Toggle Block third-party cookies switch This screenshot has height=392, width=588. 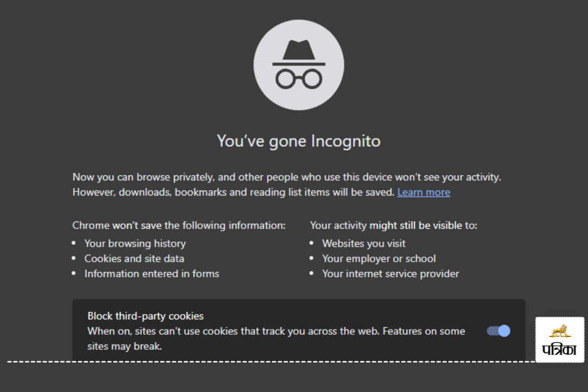pyautogui.click(x=498, y=331)
